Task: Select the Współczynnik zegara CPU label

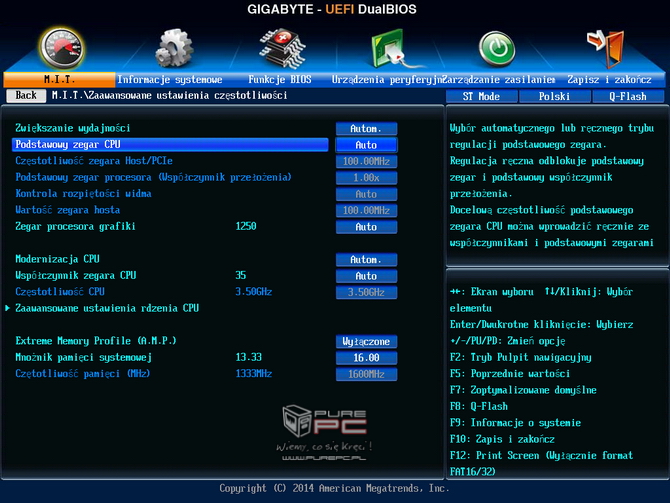Action: coord(76,275)
